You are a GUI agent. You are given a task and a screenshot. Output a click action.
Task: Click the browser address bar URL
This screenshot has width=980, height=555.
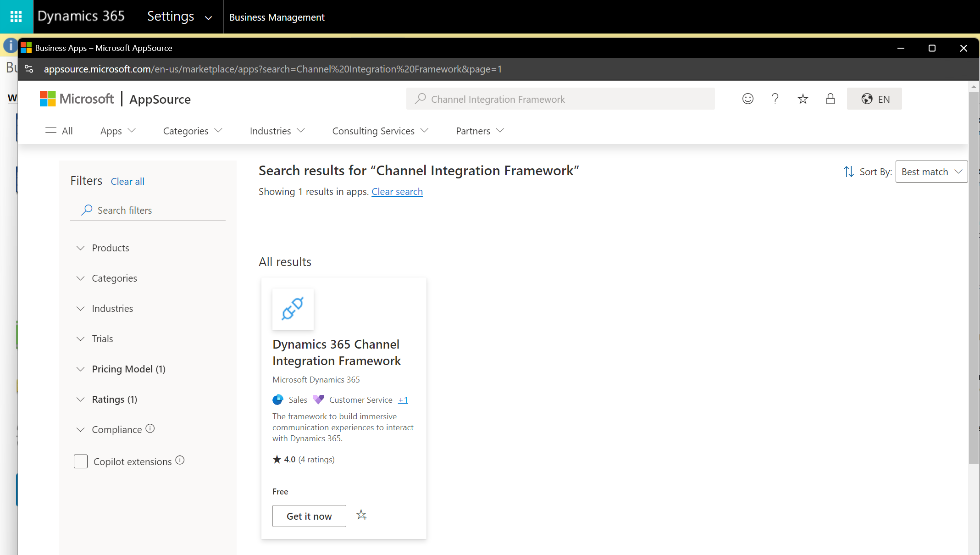[x=273, y=69]
